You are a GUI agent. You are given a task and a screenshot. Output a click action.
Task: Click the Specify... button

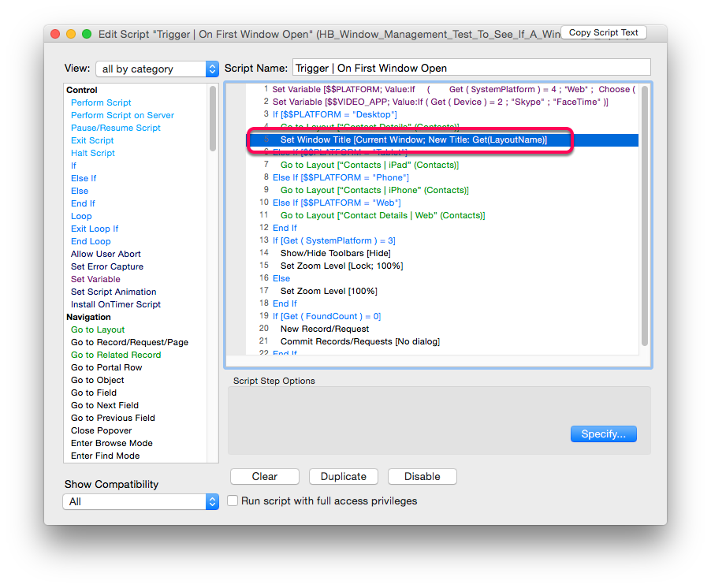click(603, 434)
